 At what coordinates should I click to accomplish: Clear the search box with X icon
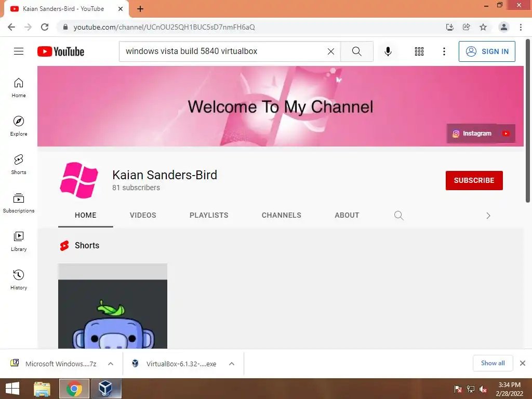[x=331, y=51]
